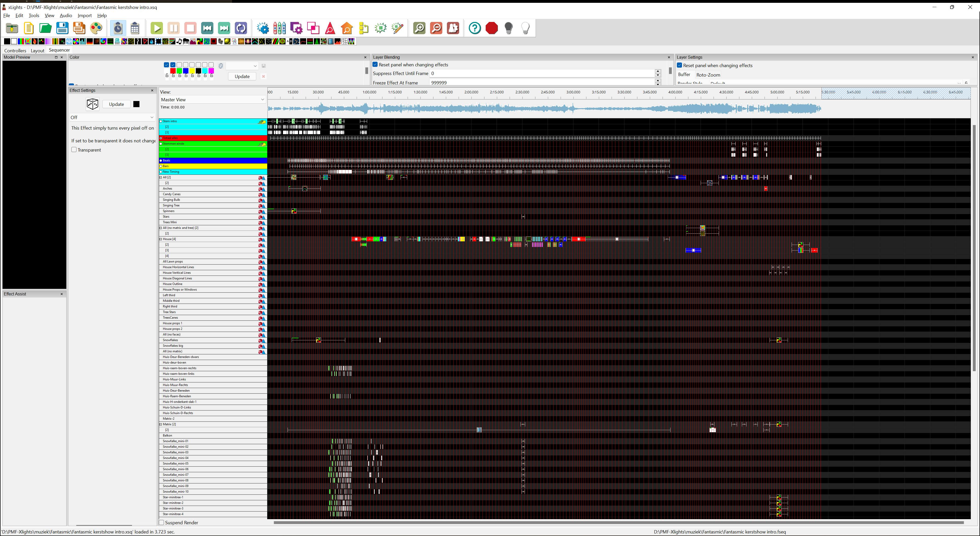The height and width of the screenshot is (536, 980).
Task: Open the Off effect type dropdown
Action: point(112,117)
